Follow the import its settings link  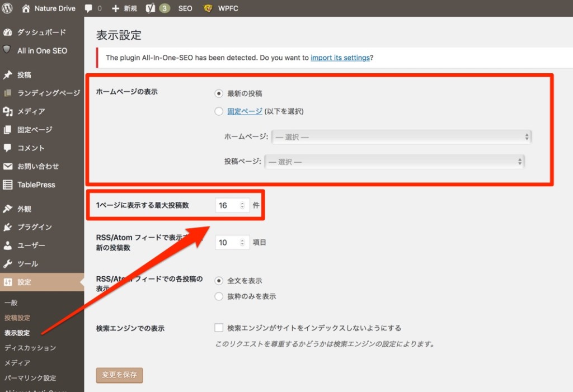340,58
